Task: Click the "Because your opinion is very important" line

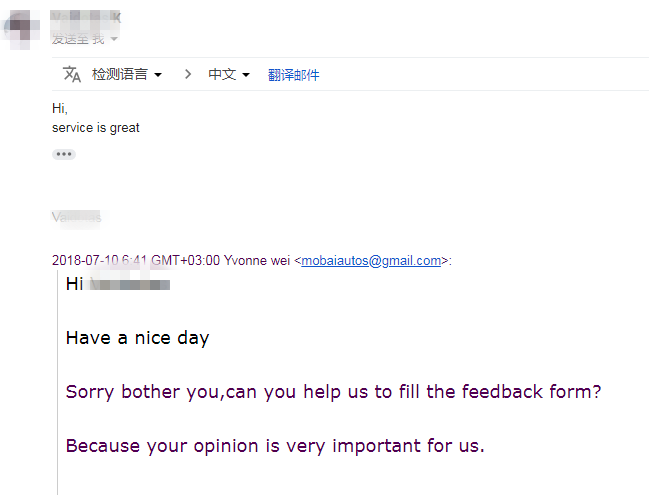Action: pyautogui.click(x=275, y=446)
